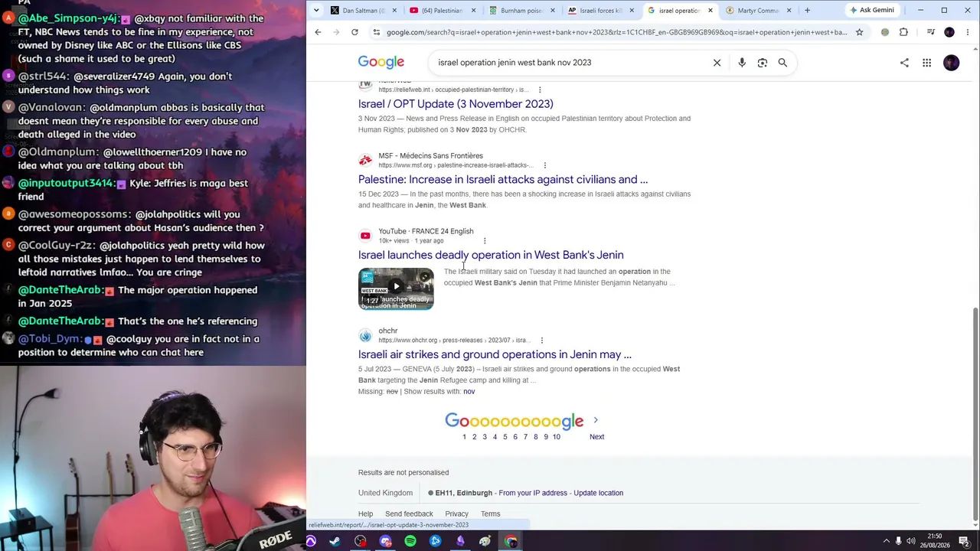This screenshot has height=551, width=980.
Task: Open the media controls button in Chrome toolbar
Action: pyautogui.click(x=930, y=32)
